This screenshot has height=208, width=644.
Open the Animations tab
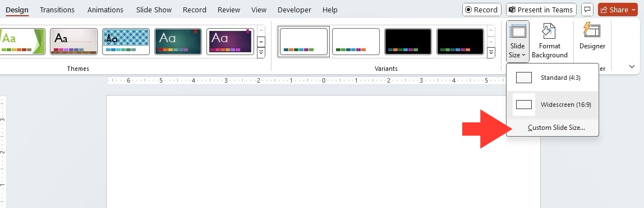pos(105,10)
